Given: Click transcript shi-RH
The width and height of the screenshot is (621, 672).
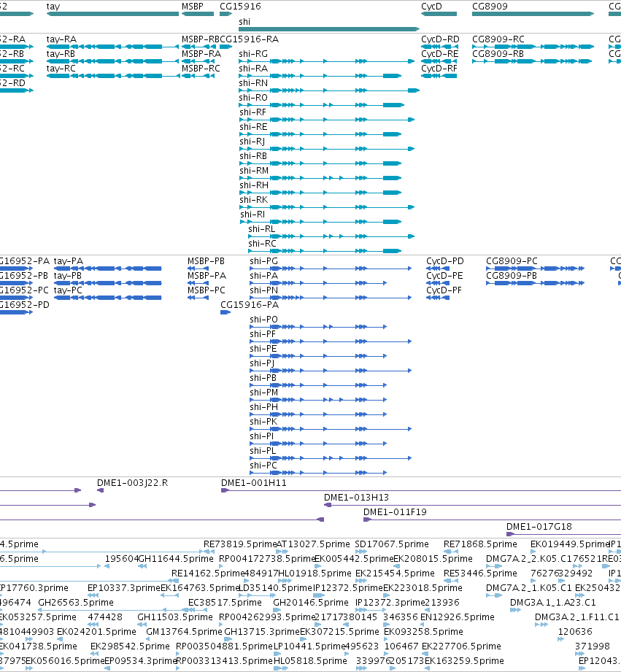Looking at the screenshot, I should point(254,185).
